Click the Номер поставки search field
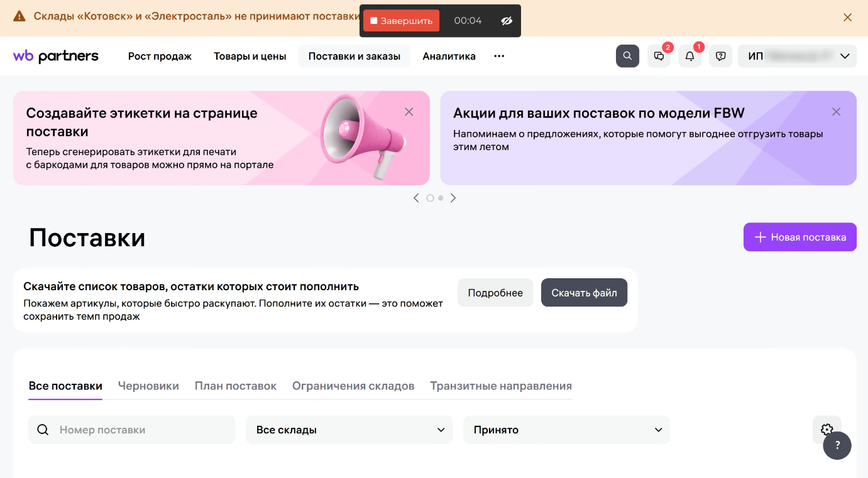The width and height of the screenshot is (868, 478). click(131, 430)
